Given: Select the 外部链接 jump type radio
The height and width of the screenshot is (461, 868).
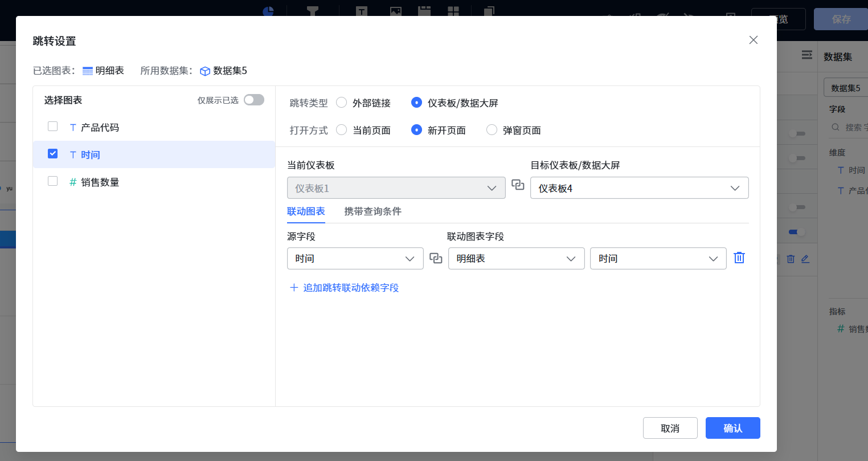Looking at the screenshot, I should point(342,103).
